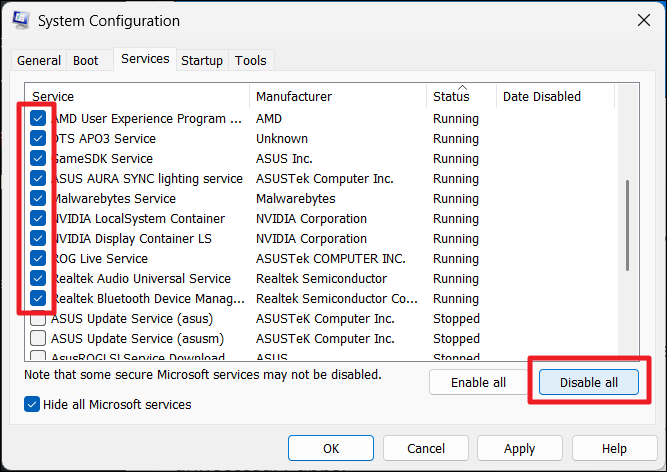Sort by Date Disabled column header
This screenshot has height=472, width=667.
pos(555,97)
